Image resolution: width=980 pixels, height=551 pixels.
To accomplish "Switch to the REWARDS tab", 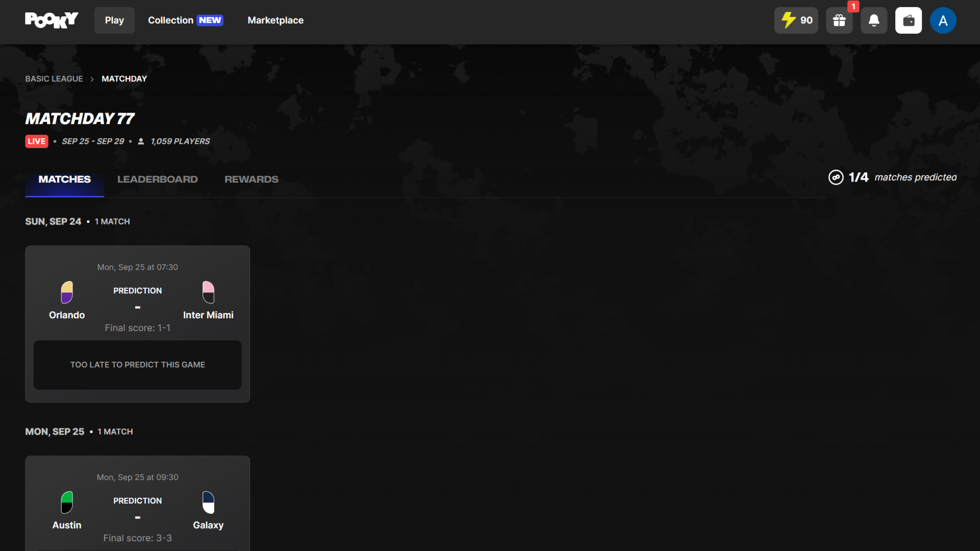I will click(x=251, y=180).
